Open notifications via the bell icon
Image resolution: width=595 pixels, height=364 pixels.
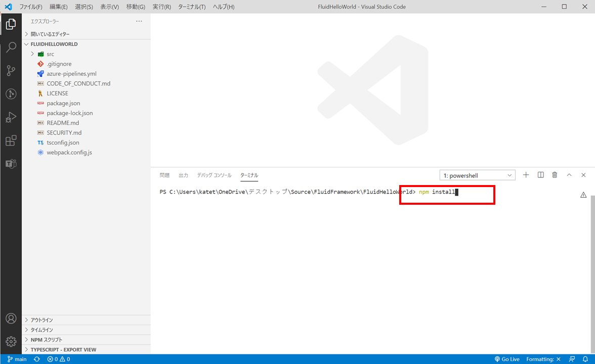point(585,359)
